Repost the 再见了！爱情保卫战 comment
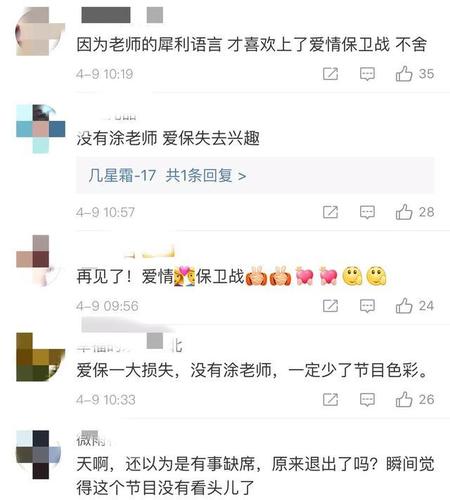 (x=330, y=306)
